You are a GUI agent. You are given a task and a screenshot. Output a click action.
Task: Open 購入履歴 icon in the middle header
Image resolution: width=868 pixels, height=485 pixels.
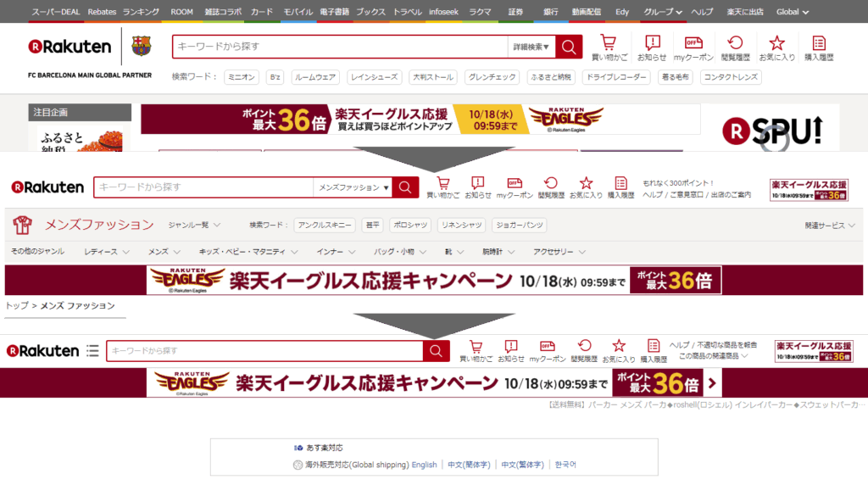620,187
